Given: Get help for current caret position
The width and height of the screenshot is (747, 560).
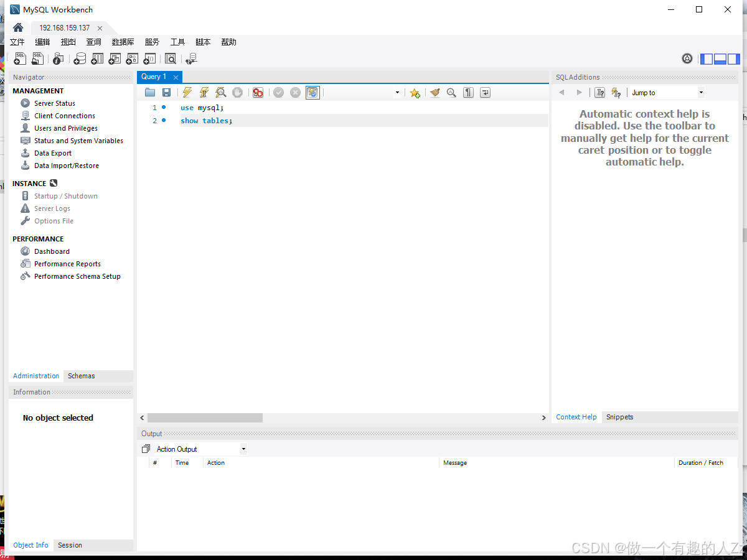Looking at the screenshot, I should [x=599, y=93].
